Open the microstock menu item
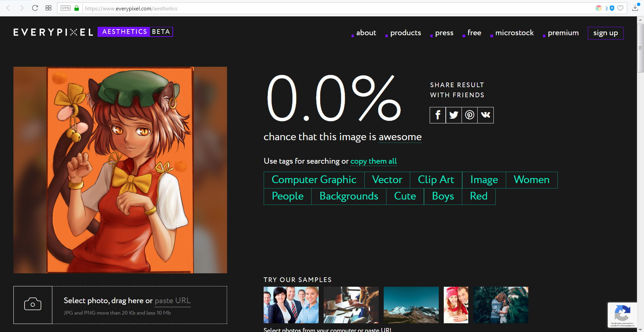The width and height of the screenshot is (644, 332). click(514, 33)
